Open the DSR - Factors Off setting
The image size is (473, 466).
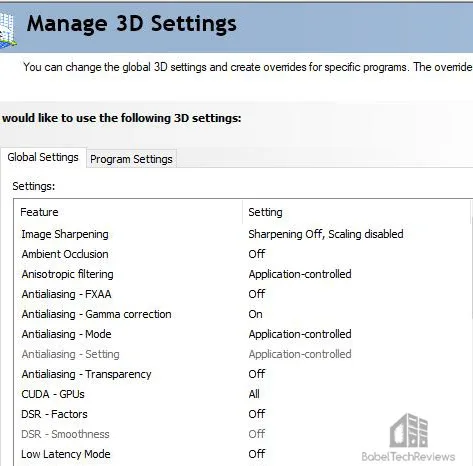pos(257,414)
